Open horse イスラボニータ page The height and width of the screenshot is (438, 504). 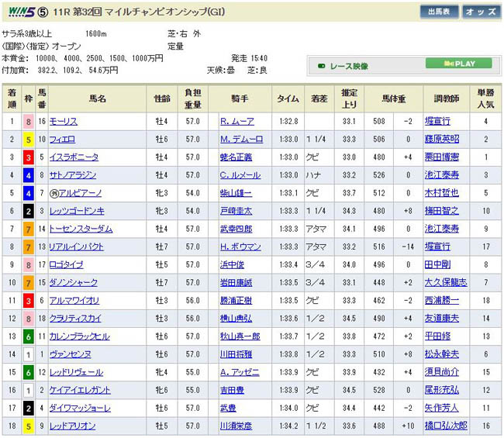coord(74,157)
